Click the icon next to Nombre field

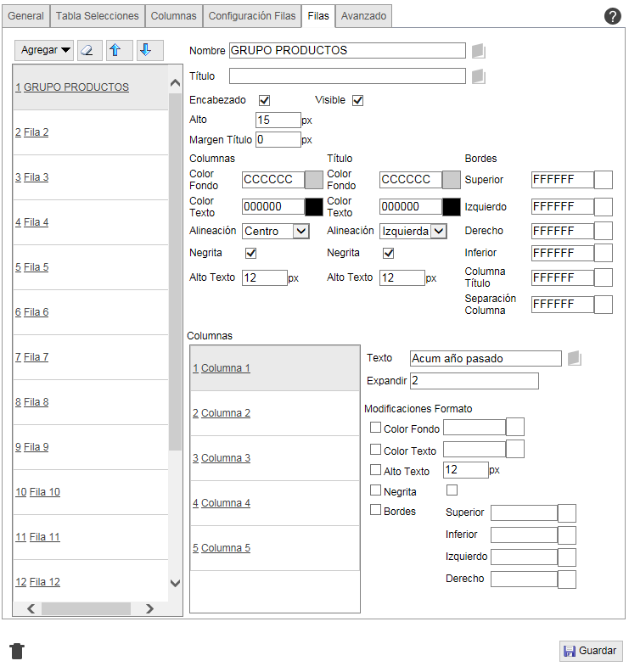click(478, 50)
